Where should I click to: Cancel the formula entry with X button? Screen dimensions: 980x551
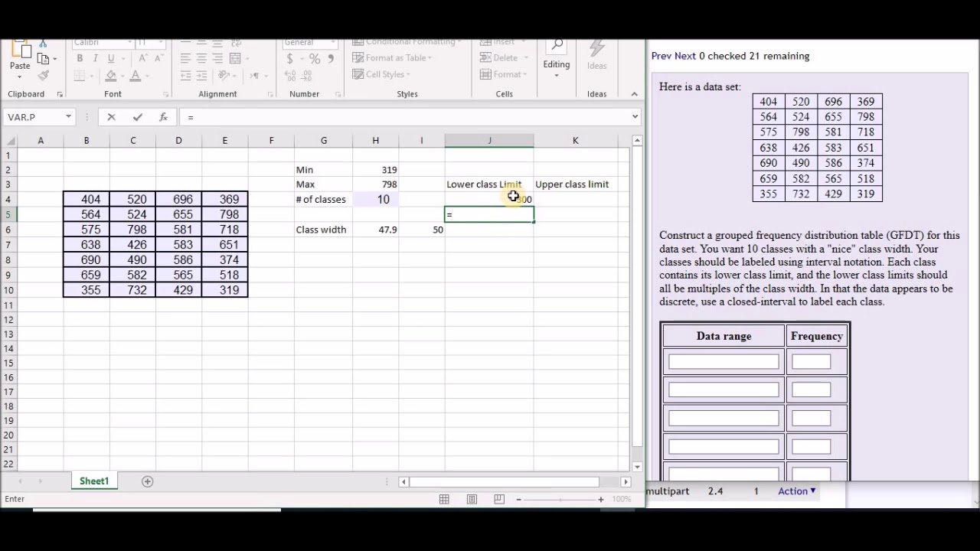pyautogui.click(x=111, y=117)
